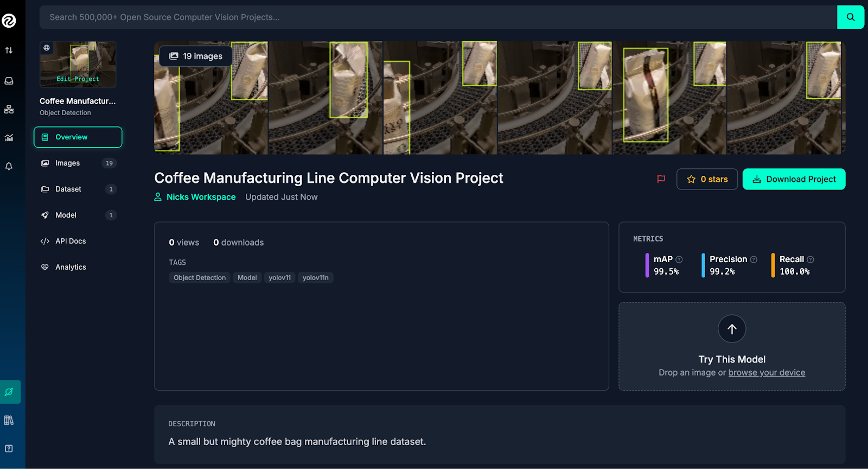This screenshot has height=469, width=868.
Task: Open the workflows blocks icon in left rail
Action: point(9,109)
